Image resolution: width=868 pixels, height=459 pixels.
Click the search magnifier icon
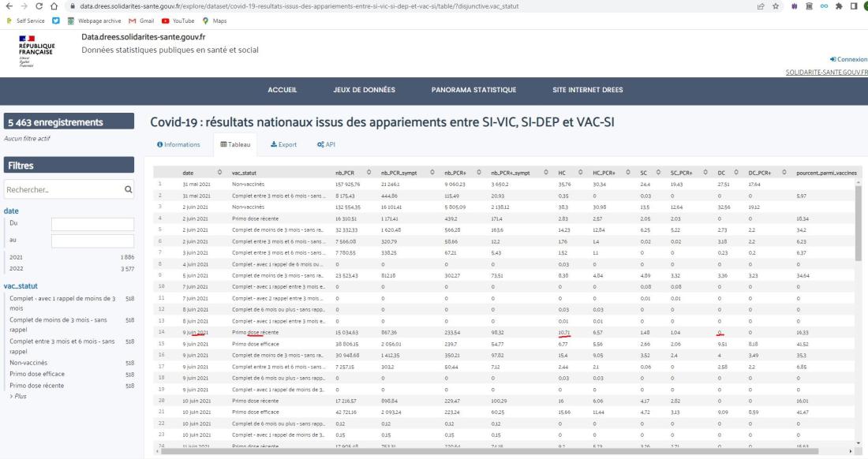point(129,190)
